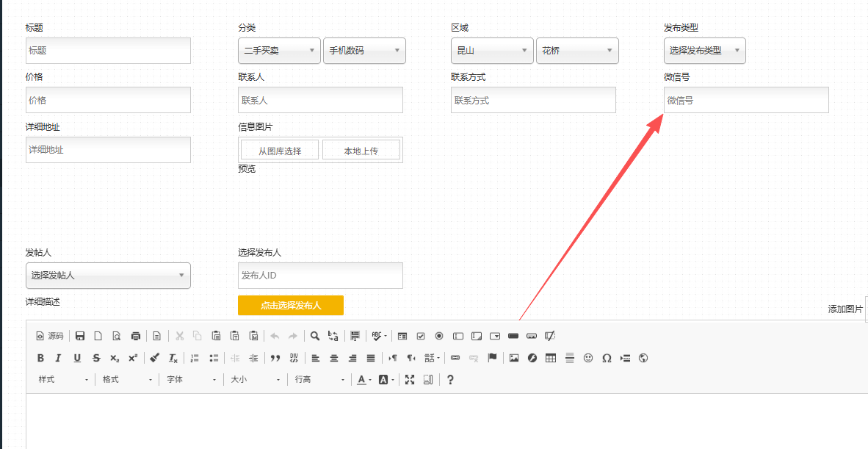Open the 样式 styles dropdown menu
Viewport: 868px width, 449px height.
(63, 379)
